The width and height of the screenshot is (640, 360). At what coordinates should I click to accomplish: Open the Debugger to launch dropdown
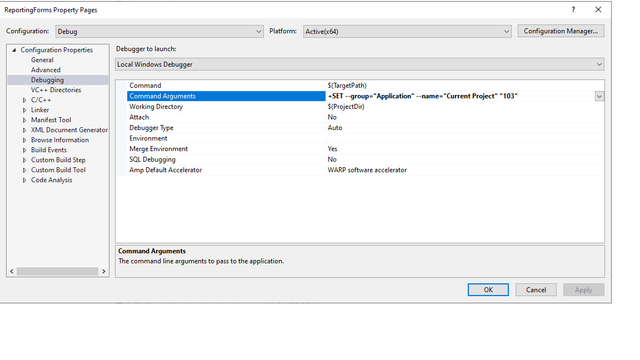(x=360, y=64)
